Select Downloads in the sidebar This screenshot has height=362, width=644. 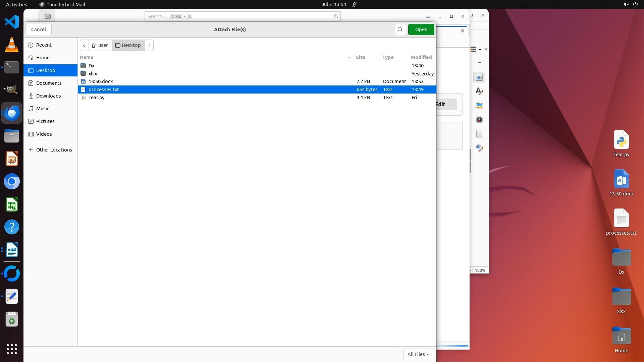pos(48,96)
